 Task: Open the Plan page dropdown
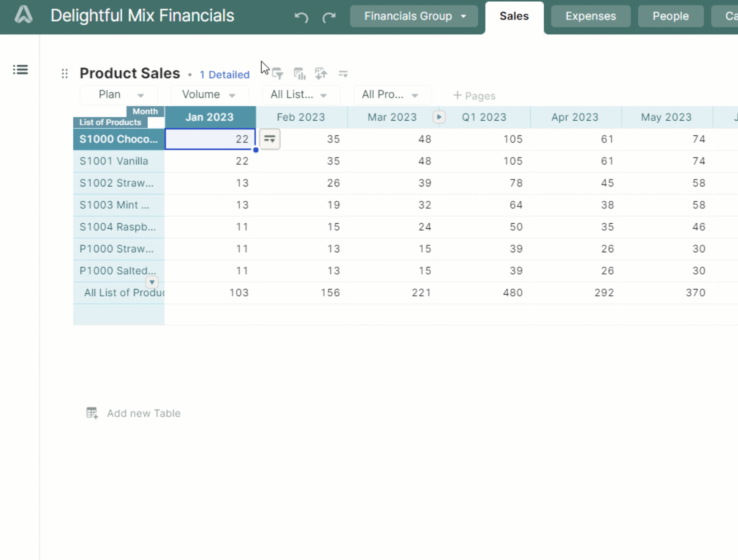[119, 95]
